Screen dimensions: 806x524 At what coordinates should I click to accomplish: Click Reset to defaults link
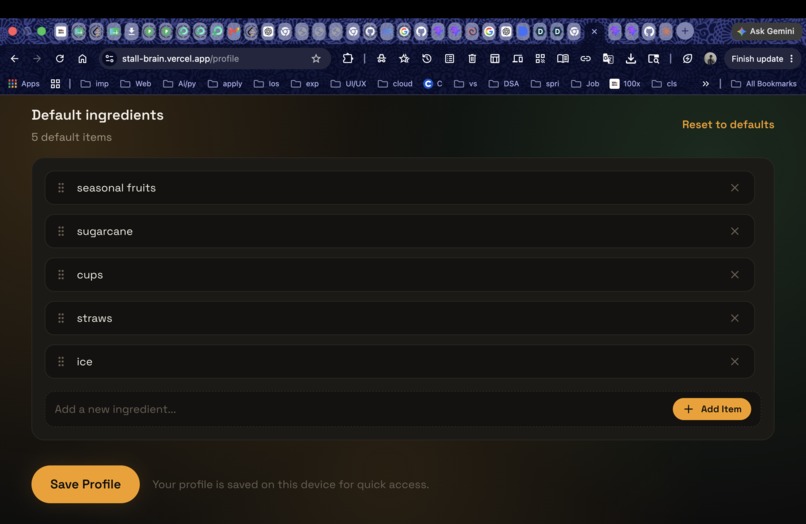(728, 124)
